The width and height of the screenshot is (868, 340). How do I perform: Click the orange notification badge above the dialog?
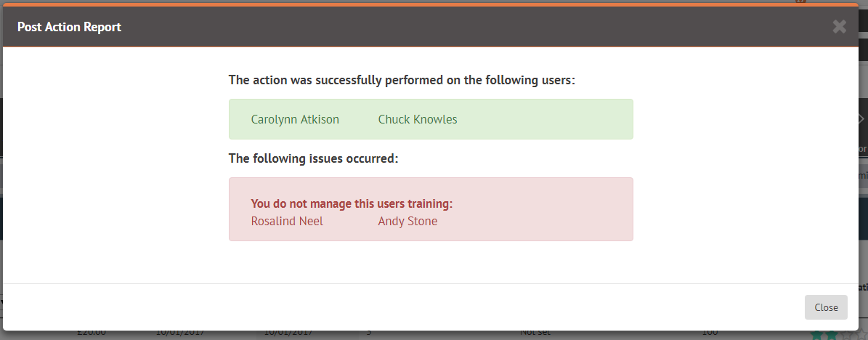(x=800, y=1)
